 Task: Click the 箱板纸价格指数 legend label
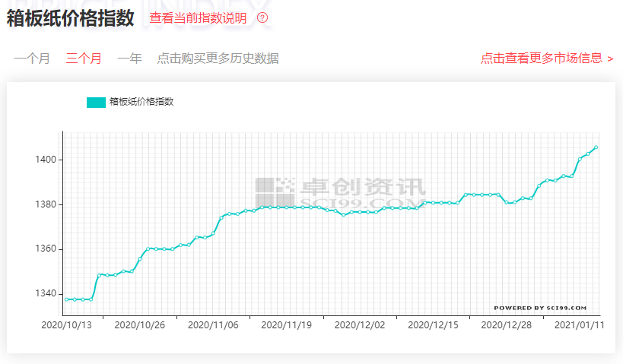(x=141, y=102)
